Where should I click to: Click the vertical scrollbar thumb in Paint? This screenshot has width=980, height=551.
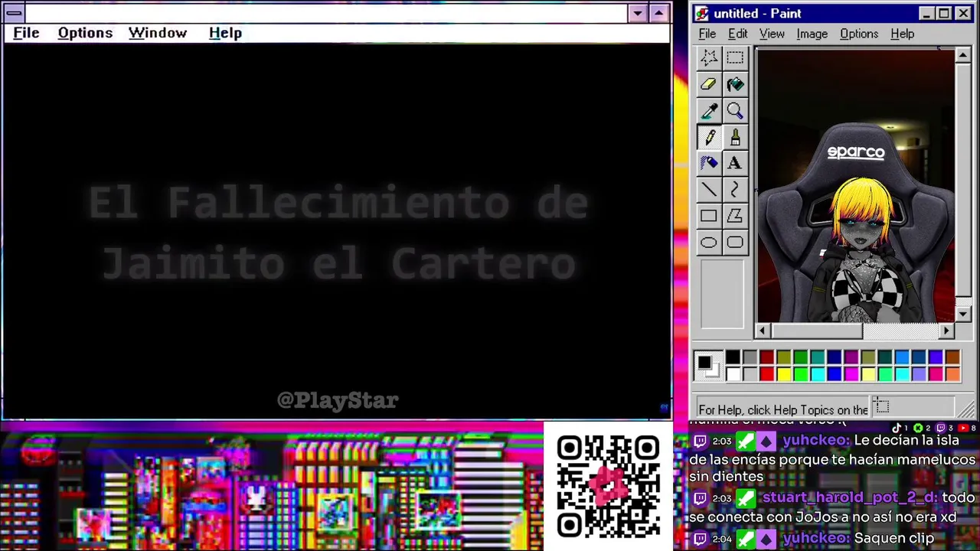pyautogui.click(x=963, y=181)
